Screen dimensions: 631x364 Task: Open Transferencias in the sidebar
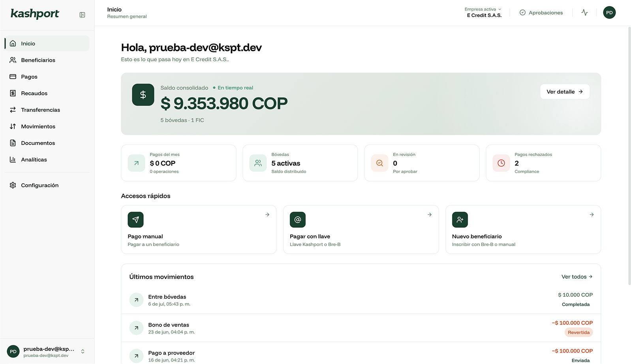[47, 110]
